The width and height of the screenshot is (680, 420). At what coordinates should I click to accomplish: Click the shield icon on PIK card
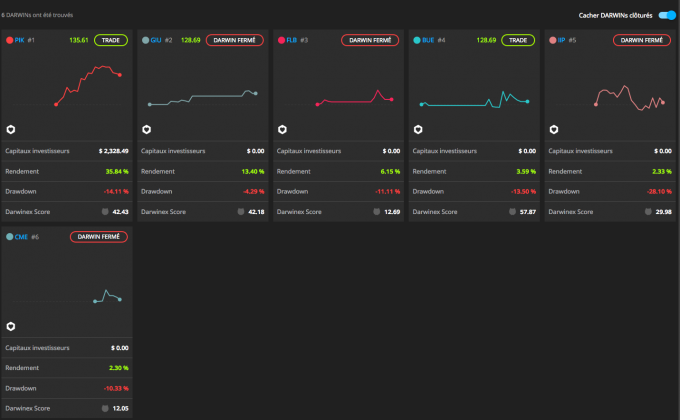[x=11, y=129]
